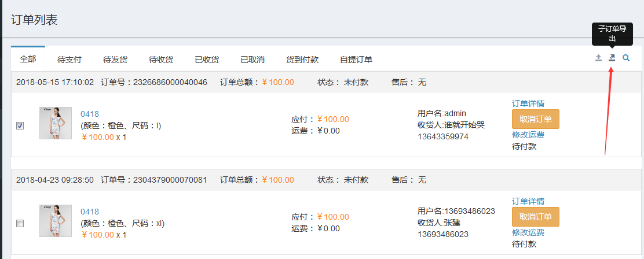Switch to the 待支付 tab
Screen dimensions: 644x259
[x=69, y=60]
